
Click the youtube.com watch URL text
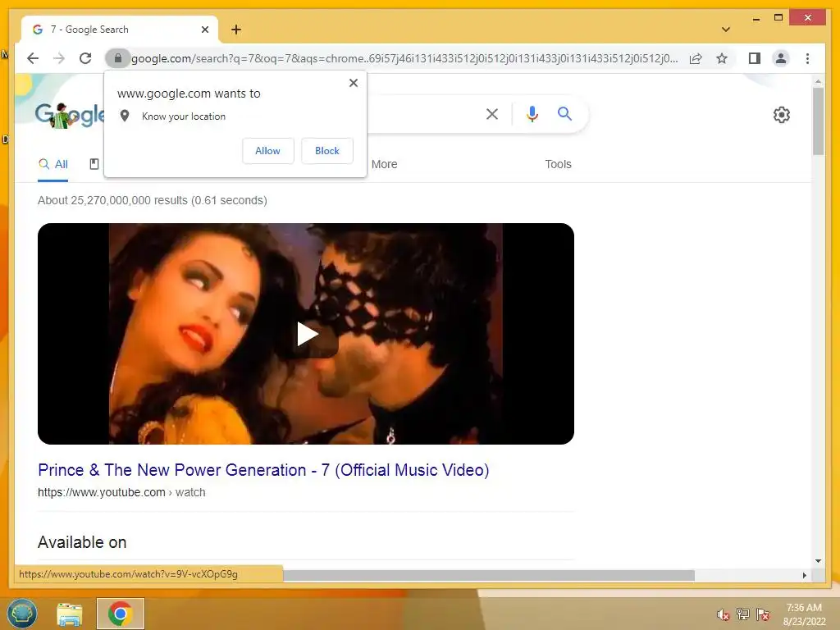point(121,492)
